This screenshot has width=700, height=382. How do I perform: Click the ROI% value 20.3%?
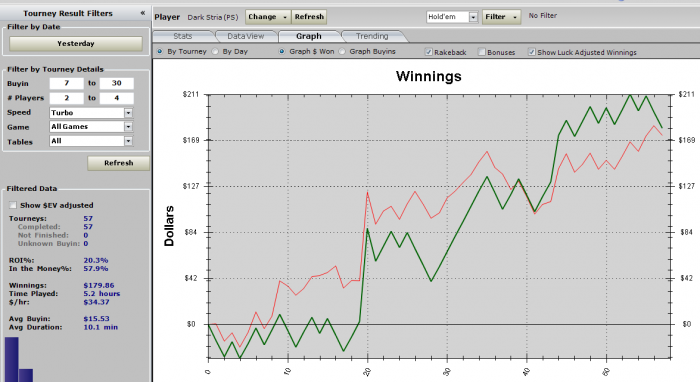coord(96,261)
